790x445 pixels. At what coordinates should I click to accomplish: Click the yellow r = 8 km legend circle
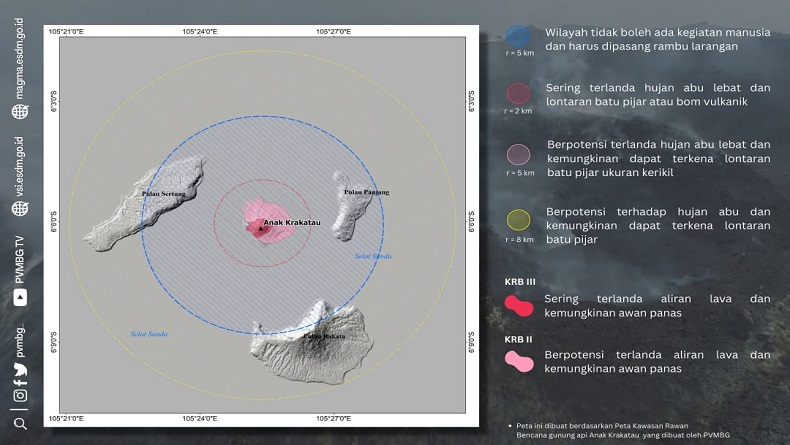click(518, 220)
